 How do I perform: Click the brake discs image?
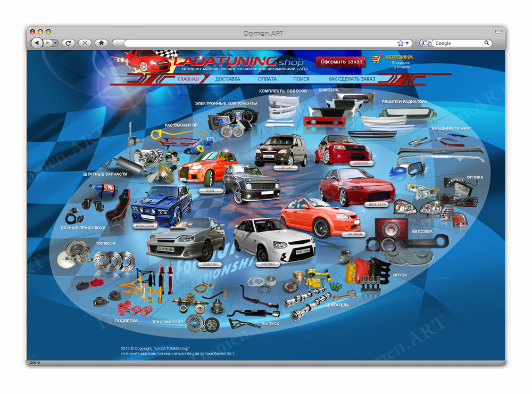[x=114, y=261]
